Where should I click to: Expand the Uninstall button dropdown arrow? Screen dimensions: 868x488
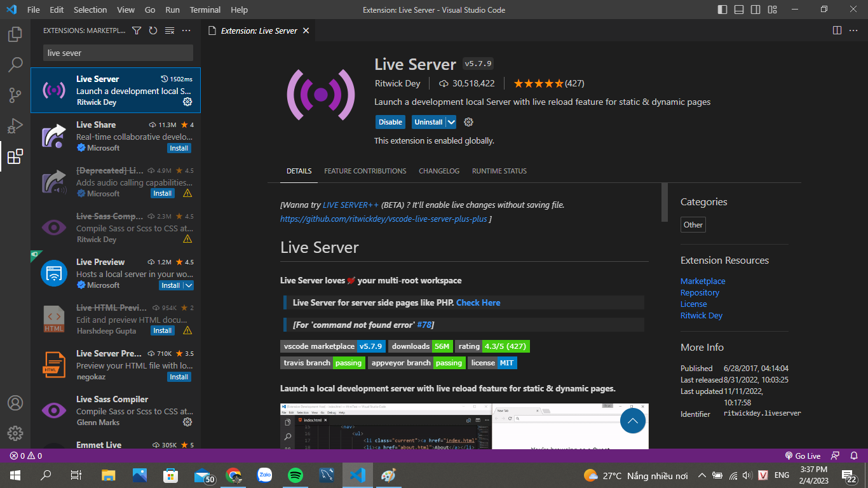coord(451,122)
